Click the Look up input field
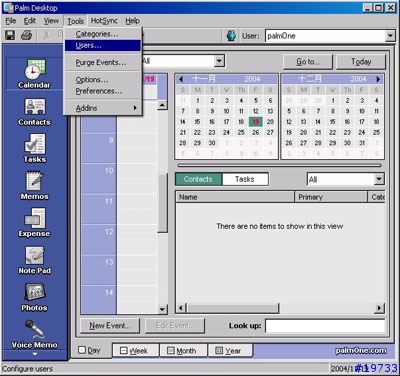The width and height of the screenshot is (400, 376). coord(325,326)
